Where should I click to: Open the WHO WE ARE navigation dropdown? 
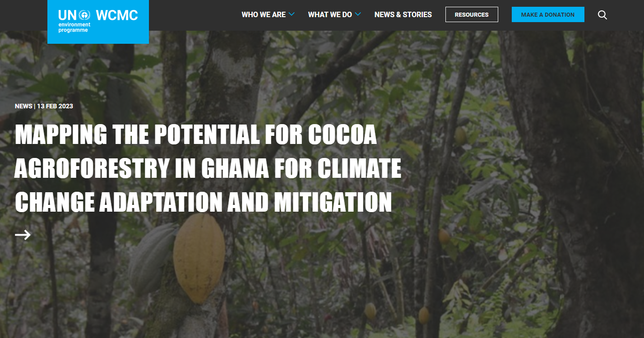click(263, 14)
